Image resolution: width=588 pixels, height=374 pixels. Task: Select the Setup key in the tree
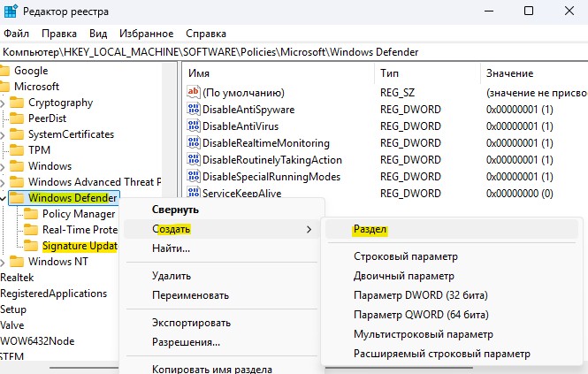[13, 309]
